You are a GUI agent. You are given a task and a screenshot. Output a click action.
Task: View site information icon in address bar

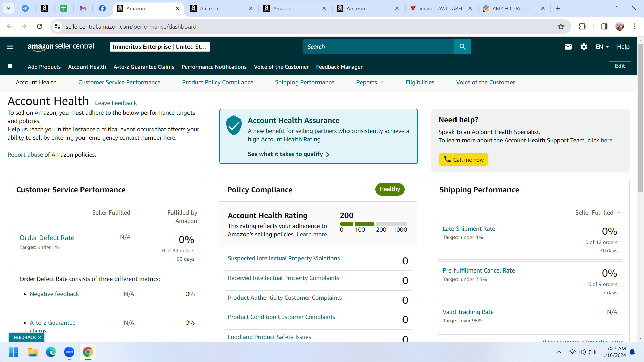click(x=58, y=26)
